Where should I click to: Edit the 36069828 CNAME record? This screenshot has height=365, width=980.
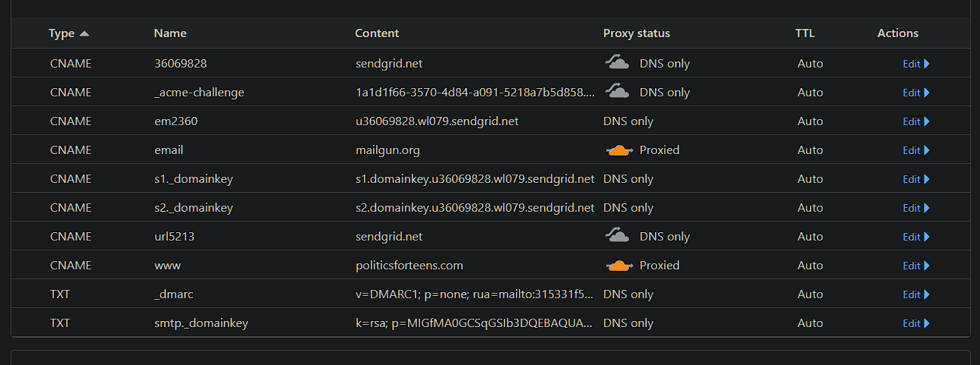(911, 64)
